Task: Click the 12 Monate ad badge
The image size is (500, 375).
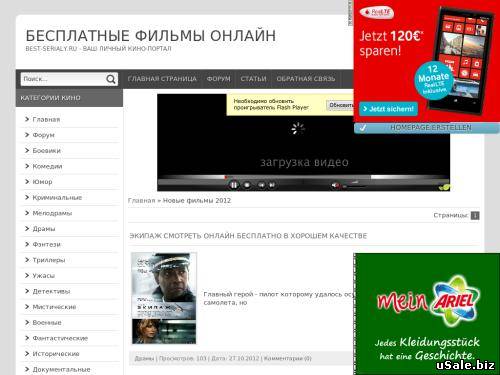Action: 433,80
